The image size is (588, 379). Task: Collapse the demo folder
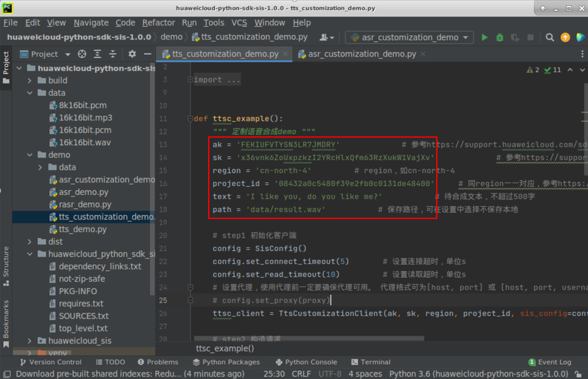30,155
